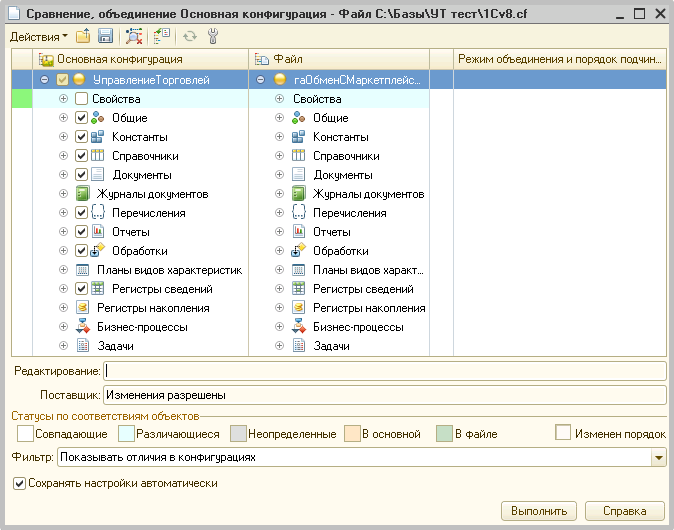Click the Журналы документов icon in main configuration

(x=82, y=193)
